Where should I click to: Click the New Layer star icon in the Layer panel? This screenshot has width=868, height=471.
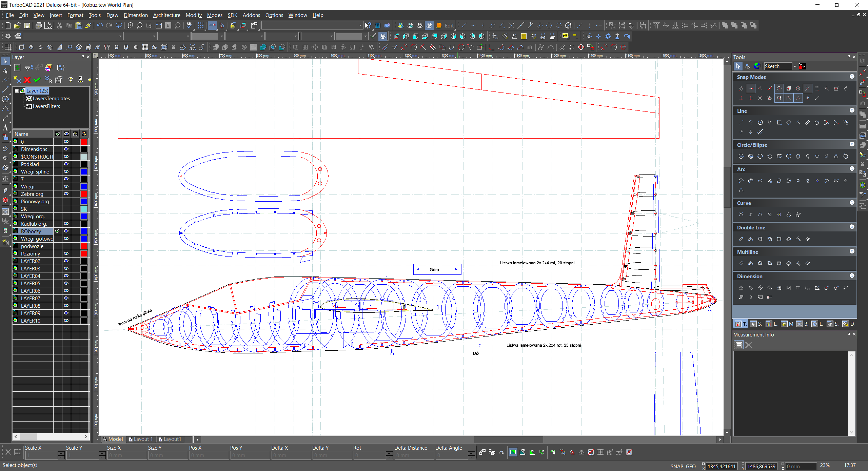[x=17, y=80]
